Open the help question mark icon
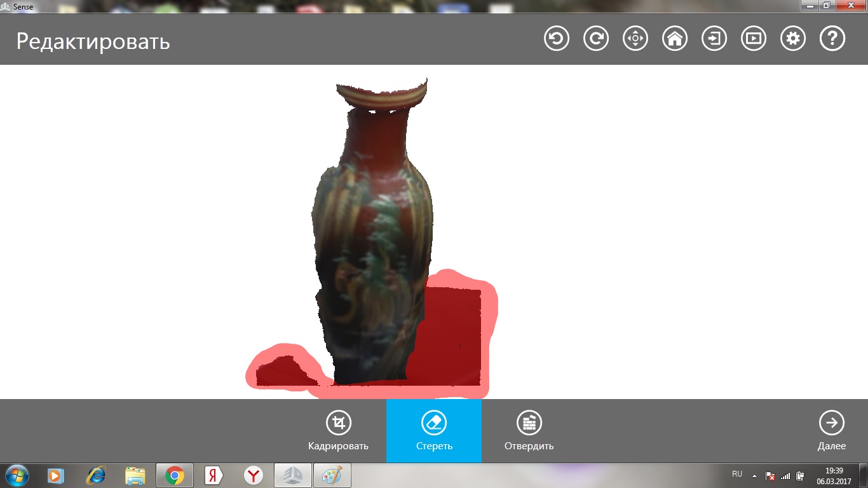 pos(832,39)
